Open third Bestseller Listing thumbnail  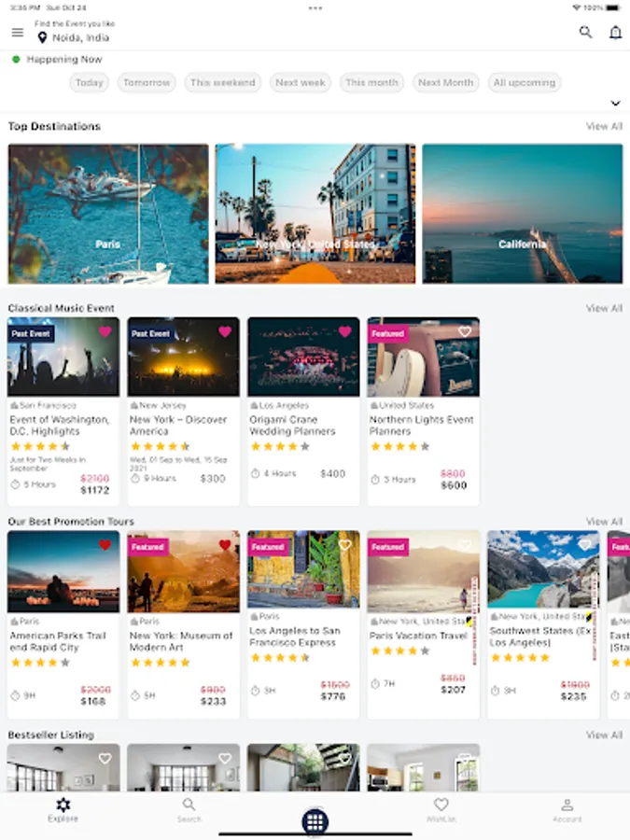pos(303,767)
